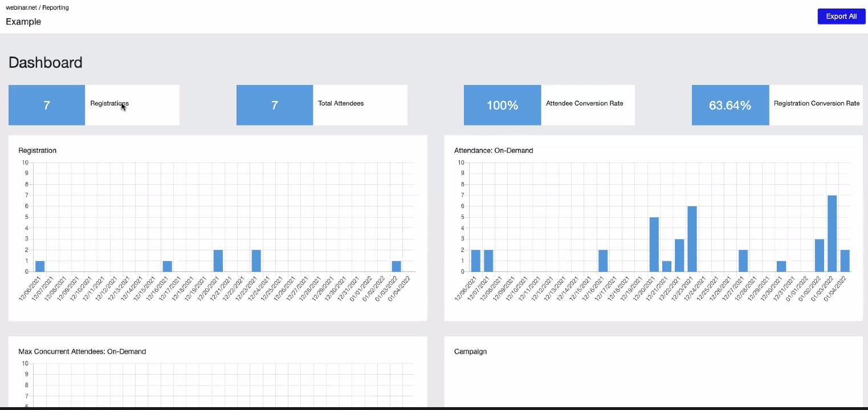868x410 pixels.
Task: Open the webinar.net / Reporting breadcrumb
Action: [x=37, y=7]
